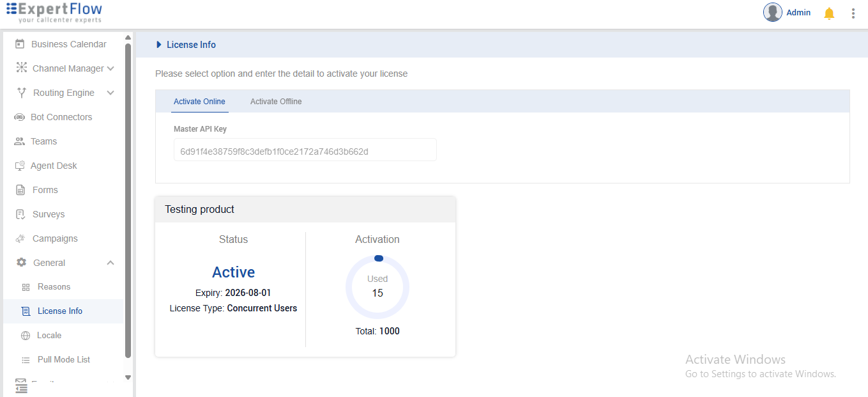This screenshot has width=868, height=397.
Task: Open the Forms page
Action: coord(45,190)
